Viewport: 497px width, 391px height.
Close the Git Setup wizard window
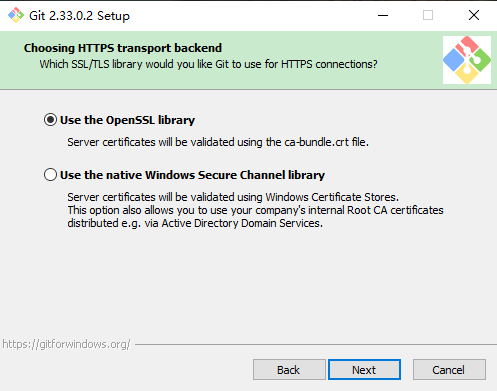pyautogui.click(x=474, y=15)
